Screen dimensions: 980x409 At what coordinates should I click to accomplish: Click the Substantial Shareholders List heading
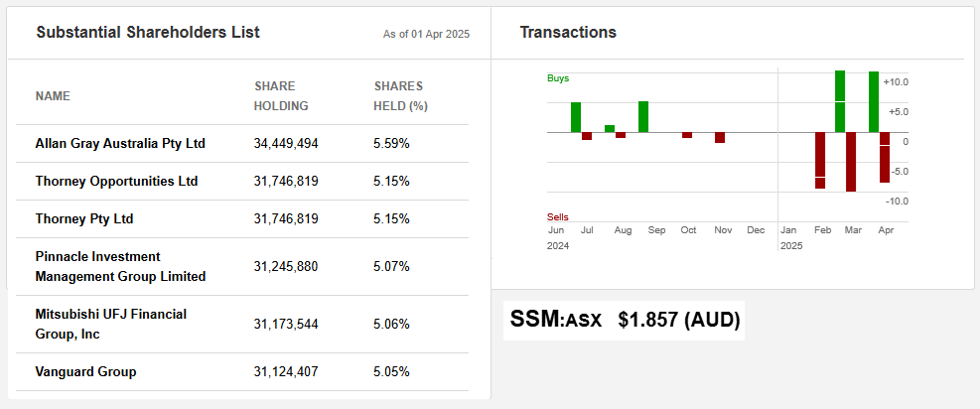click(x=148, y=33)
